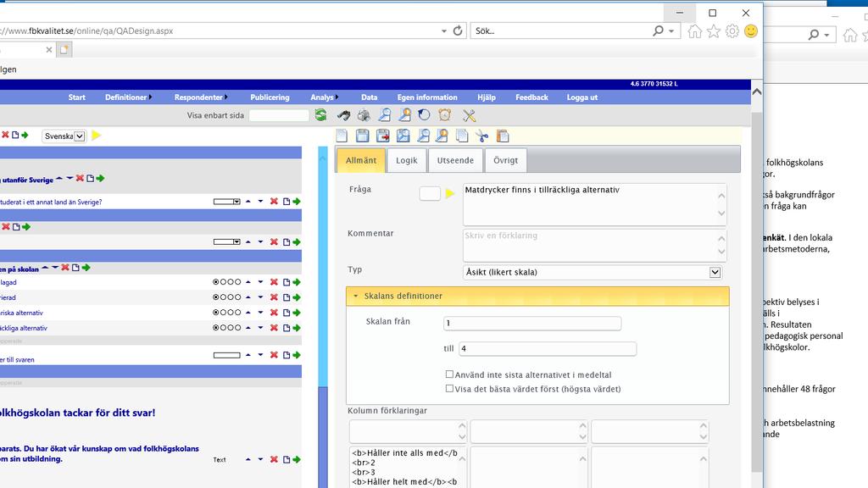This screenshot has height=488, width=868.
Task: Delete the 'annat land än Sverige?' question
Action: pyautogui.click(x=274, y=202)
